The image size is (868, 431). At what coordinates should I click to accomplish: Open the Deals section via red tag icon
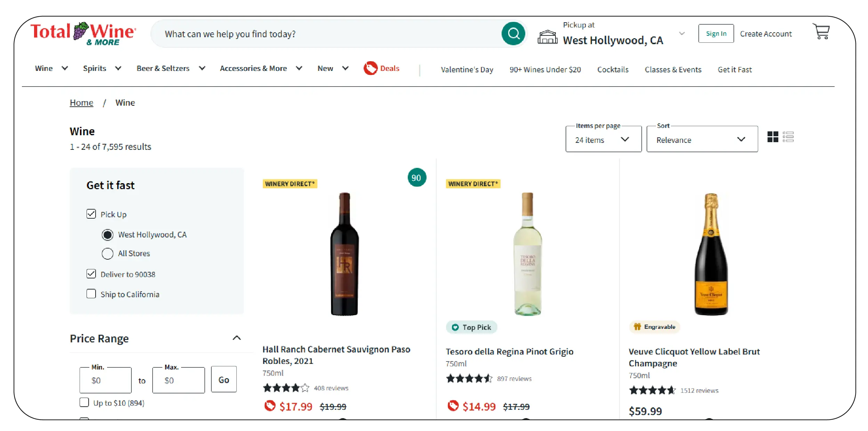tap(371, 68)
